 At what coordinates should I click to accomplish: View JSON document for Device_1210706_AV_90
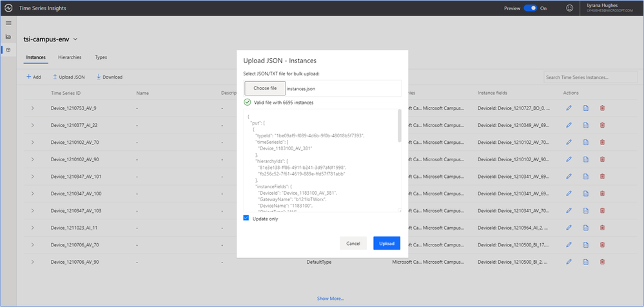coord(586,261)
